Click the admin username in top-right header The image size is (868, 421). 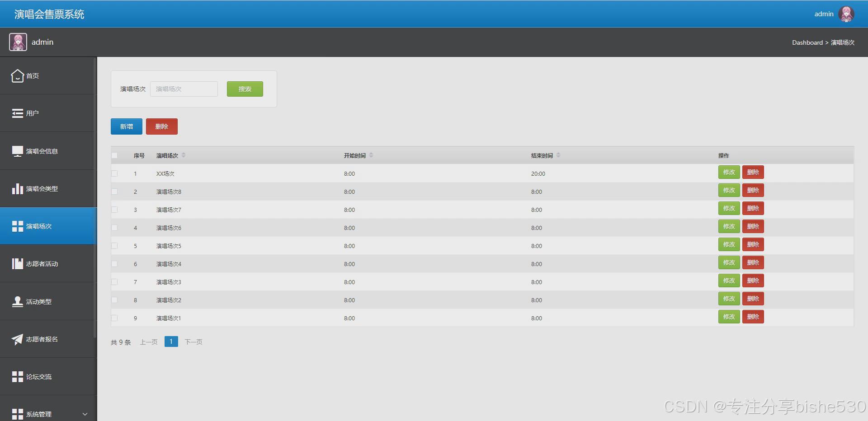[824, 14]
